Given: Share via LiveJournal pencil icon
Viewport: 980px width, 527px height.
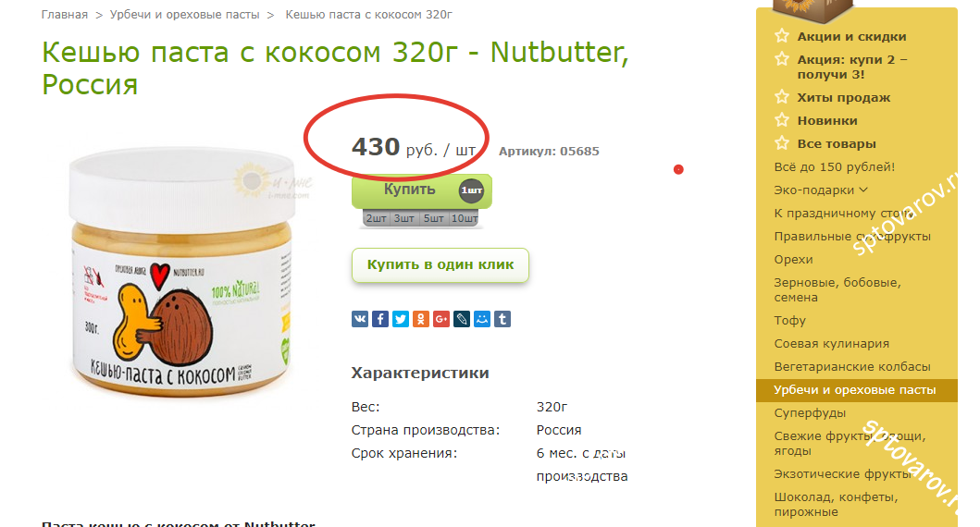Looking at the screenshot, I should 461,319.
